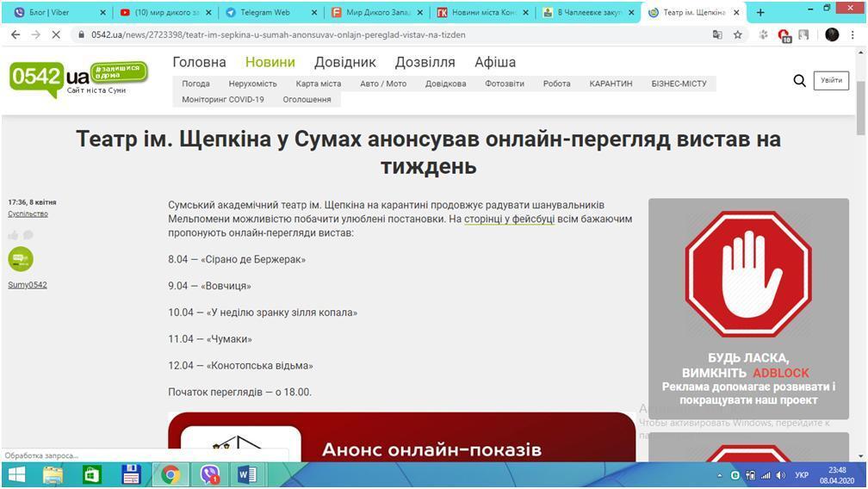The width and height of the screenshot is (868, 489).
Task: Switch to the YouTube мир дикого tab
Action: point(165,12)
